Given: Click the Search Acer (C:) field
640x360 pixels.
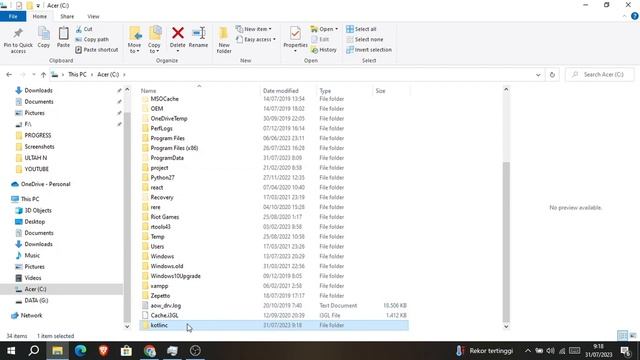Looking at the screenshot, I should (600, 75).
